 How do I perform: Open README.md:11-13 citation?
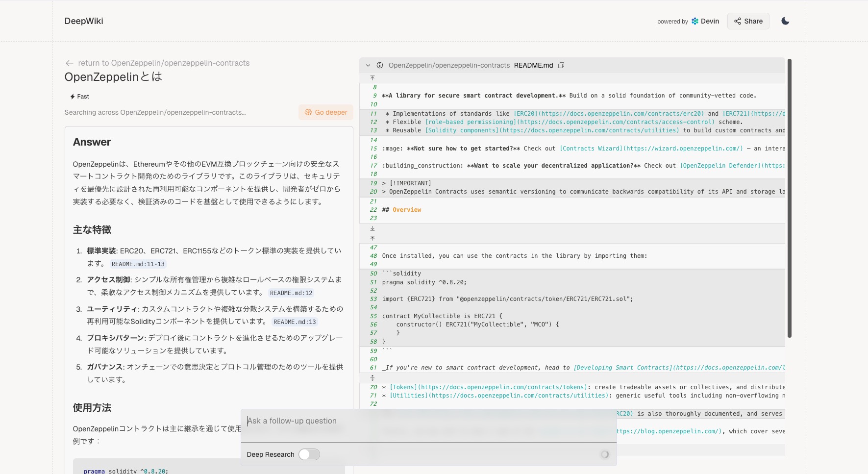click(138, 264)
